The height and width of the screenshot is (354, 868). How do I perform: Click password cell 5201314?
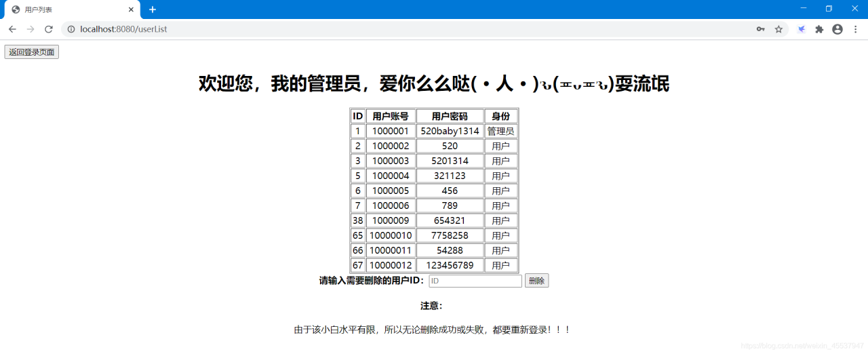[x=450, y=161]
